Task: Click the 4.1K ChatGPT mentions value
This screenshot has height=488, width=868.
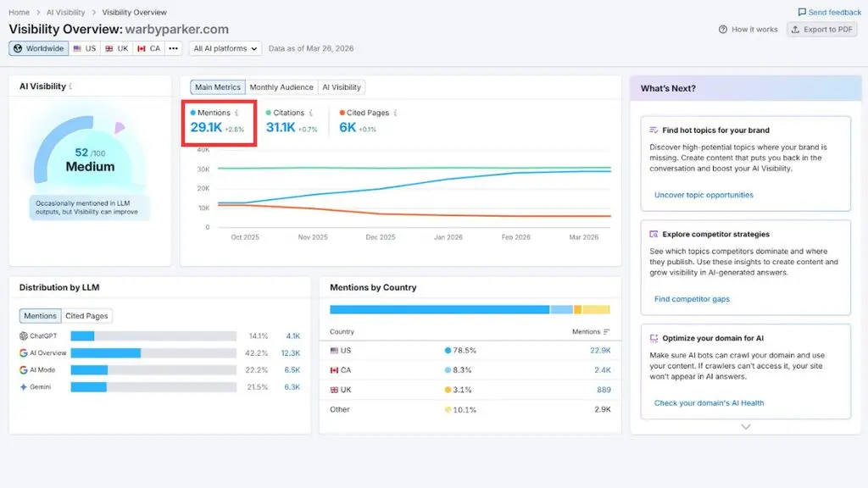Action: click(292, 335)
